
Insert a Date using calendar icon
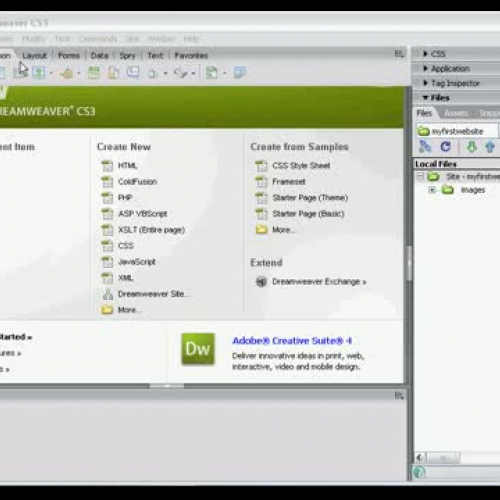click(x=94, y=72)
